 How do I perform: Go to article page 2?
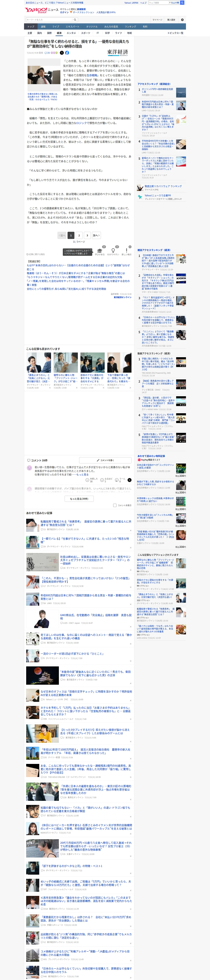79,236
